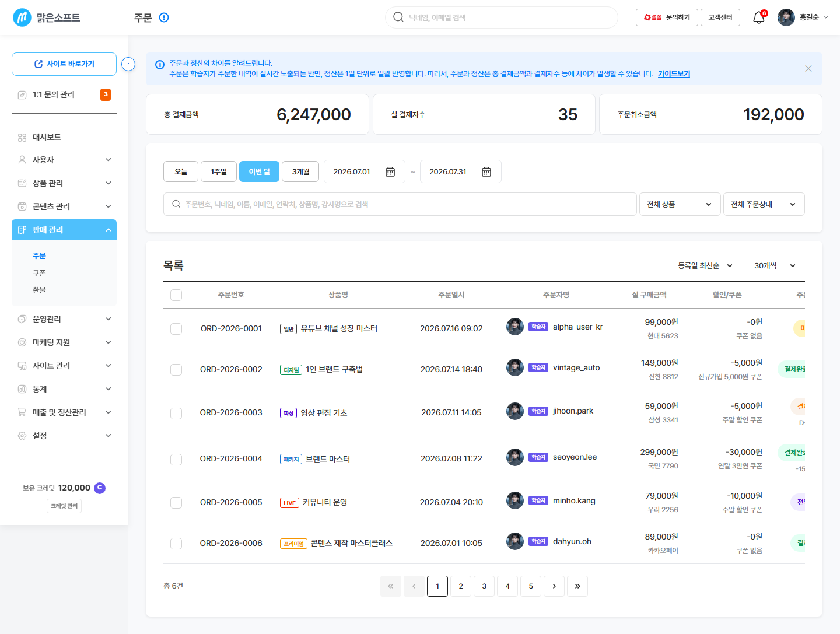The height and width of the screenshot is (634, 840).
Task: Go to next page arrow
Action: coord(554,586)
